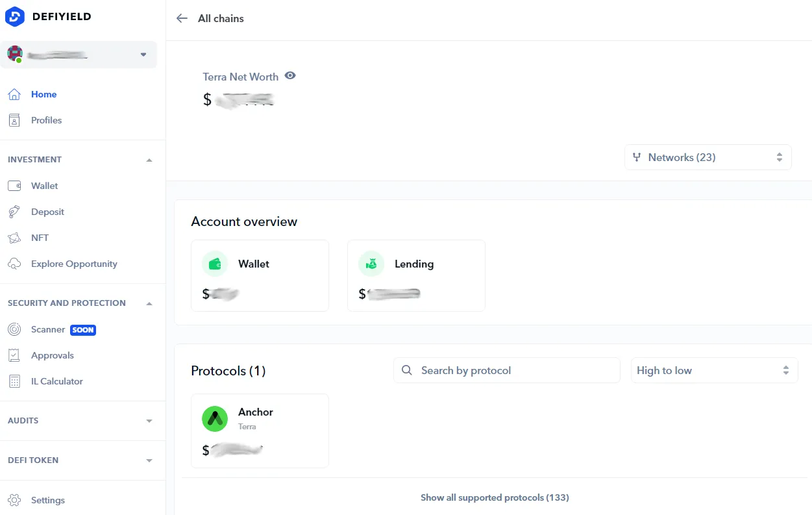Click Show all supported protocols (133)
Screen dimensions: 812x515
point(495,497)
